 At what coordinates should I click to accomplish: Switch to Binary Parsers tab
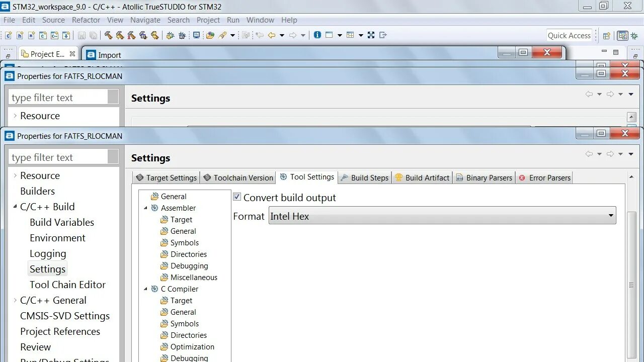click(x=484, y=177)
